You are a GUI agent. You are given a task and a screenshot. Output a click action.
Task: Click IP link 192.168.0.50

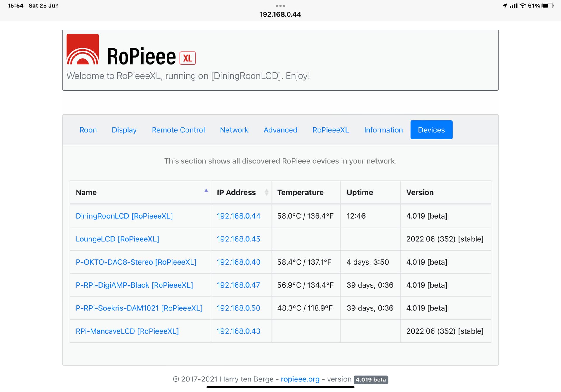tap(238, 308)
